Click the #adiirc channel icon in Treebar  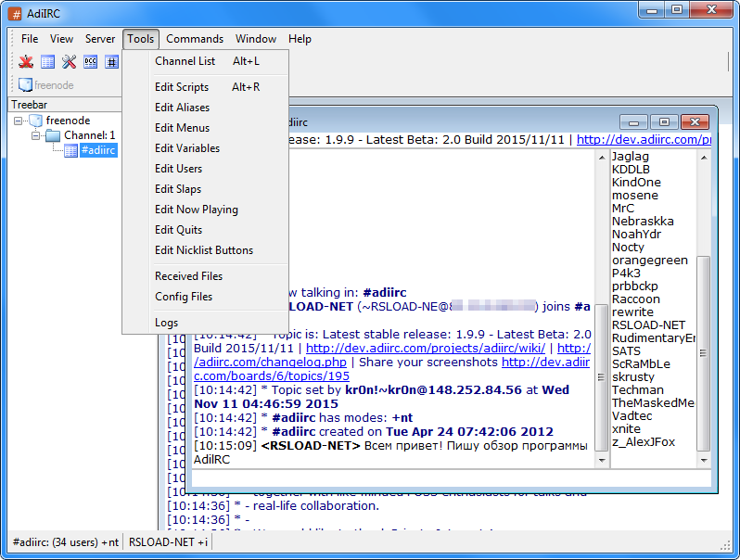(70, 151)
